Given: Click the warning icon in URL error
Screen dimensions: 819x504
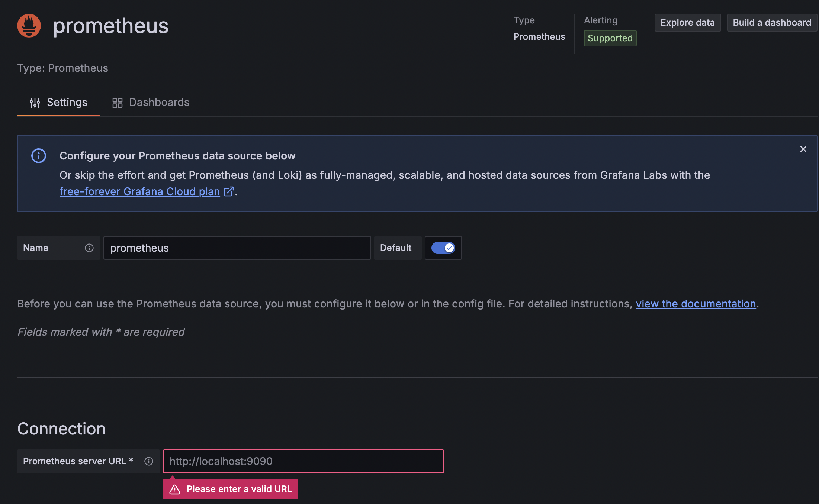Looking at the screenshot, I should [x=175, y=489].
